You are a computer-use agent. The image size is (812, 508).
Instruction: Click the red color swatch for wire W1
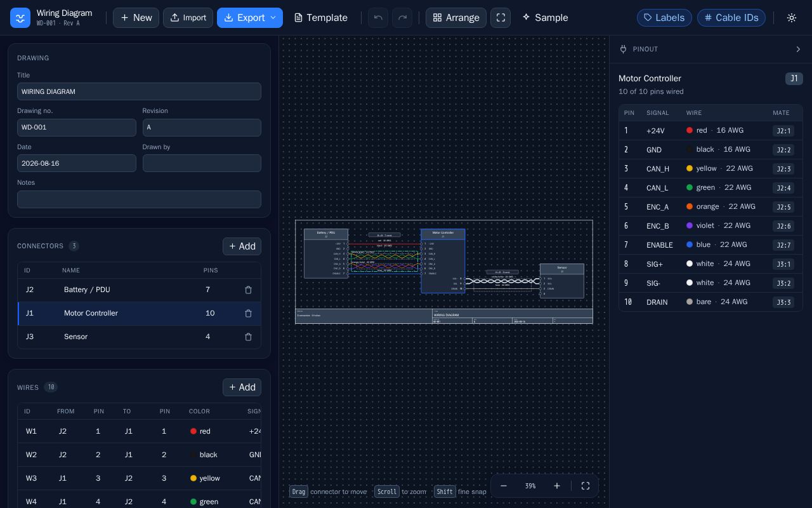193,431
